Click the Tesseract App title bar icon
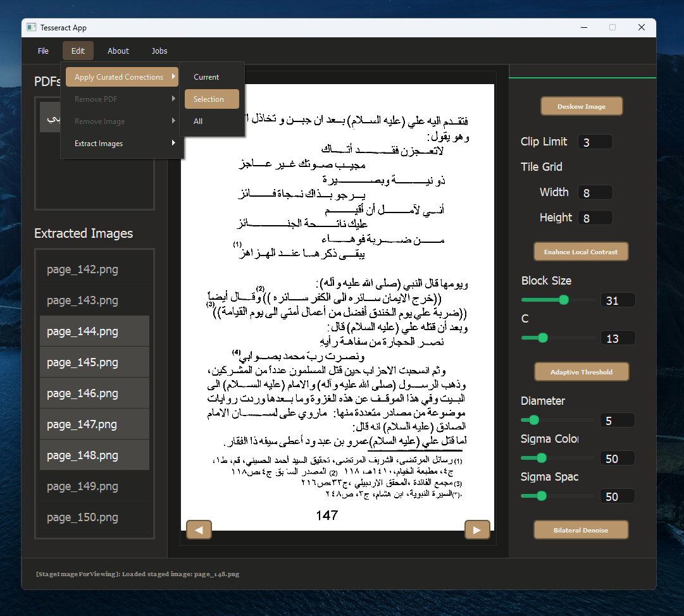Screen dimensions: 684x616 [x=31, y=27]
